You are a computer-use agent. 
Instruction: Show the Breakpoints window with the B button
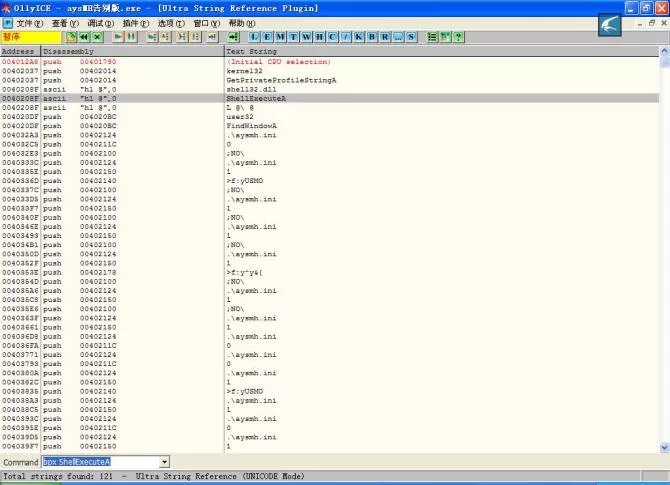click(x=372, y=37)
